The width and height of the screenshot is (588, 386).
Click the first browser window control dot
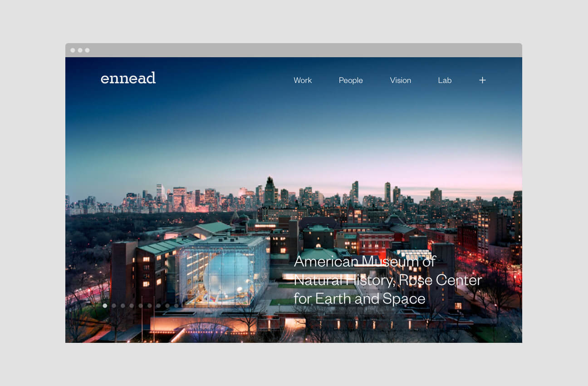click(73, 50)
